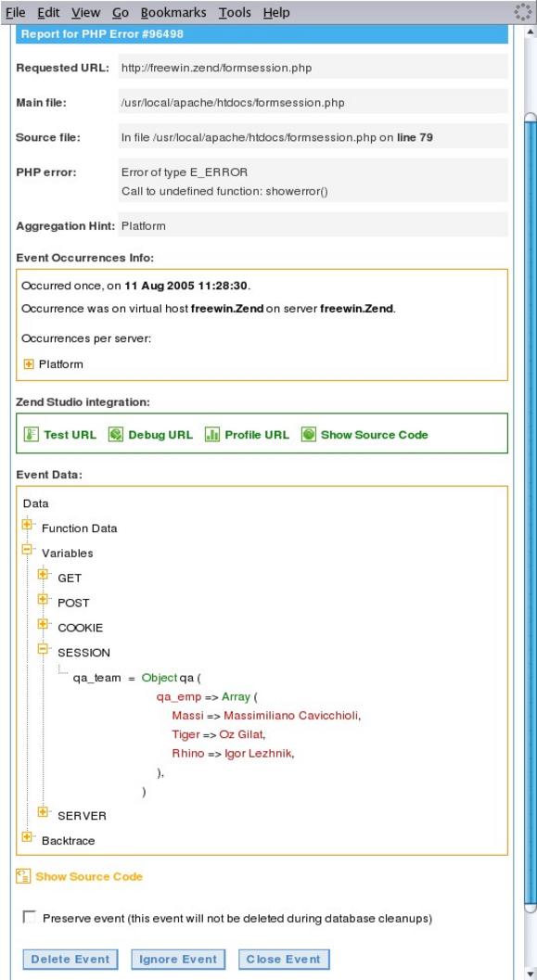This screenshot has height=980, width=537.
Task: Open the Bookmarks menu
Action: click(x=173, y=12)
